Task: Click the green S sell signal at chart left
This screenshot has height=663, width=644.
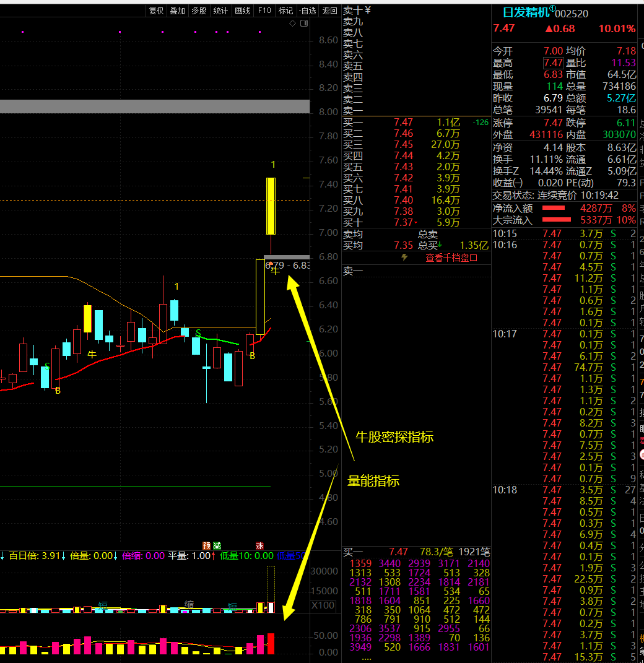Action: click(47, 366)
